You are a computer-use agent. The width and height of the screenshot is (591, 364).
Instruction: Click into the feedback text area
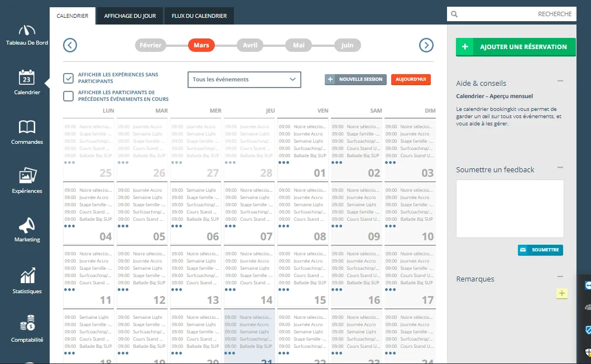(x=510, y=208)
